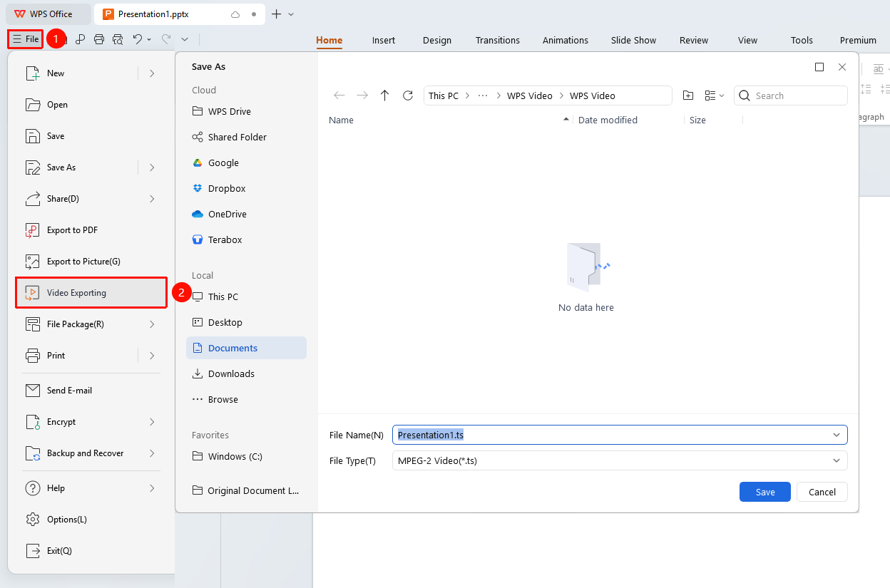This screenshot has height=588, width=890.
Task: Click the Cancel button
Action: coord(822,492)
